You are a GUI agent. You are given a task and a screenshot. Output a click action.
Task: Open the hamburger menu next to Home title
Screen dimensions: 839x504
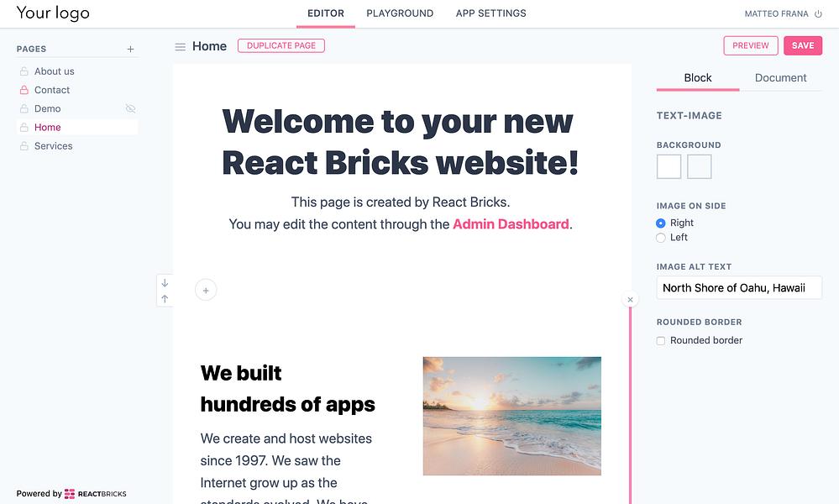(x=181, y=47)
